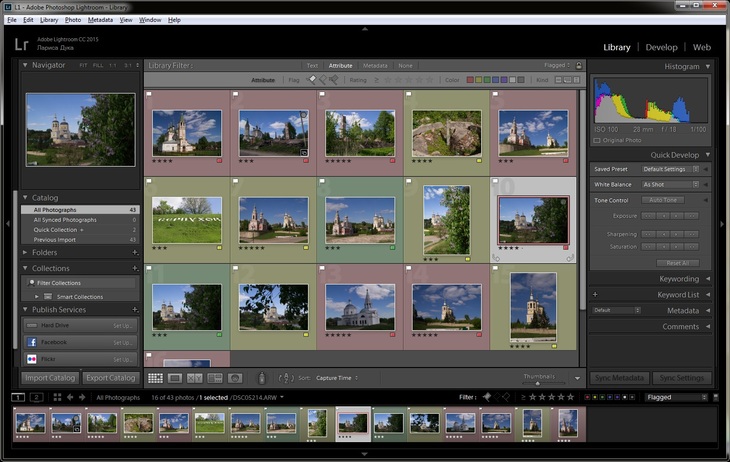Expand the Keywording panel
The width and height of the screenshot is (730, 462).
[708, 279]
